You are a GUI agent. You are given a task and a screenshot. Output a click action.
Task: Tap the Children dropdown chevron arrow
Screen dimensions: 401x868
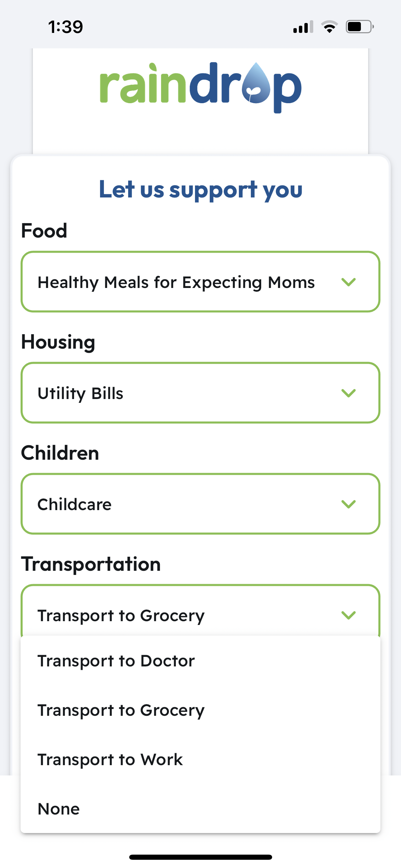[349, 504]
